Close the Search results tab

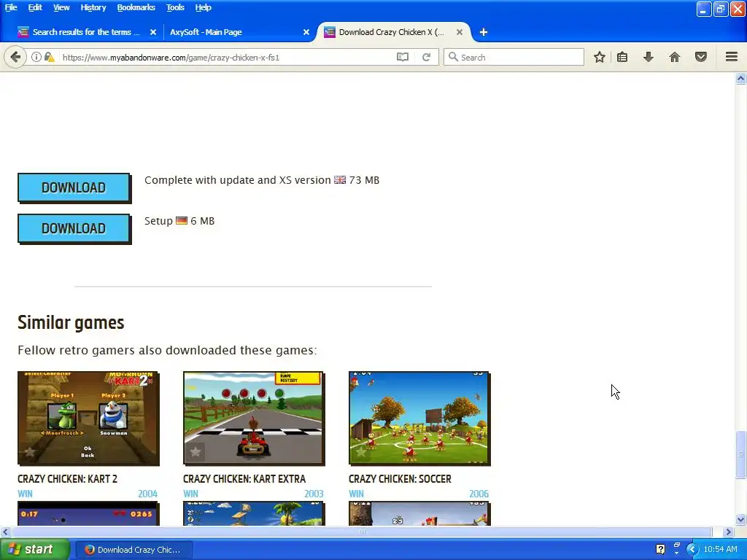[153, 32]
